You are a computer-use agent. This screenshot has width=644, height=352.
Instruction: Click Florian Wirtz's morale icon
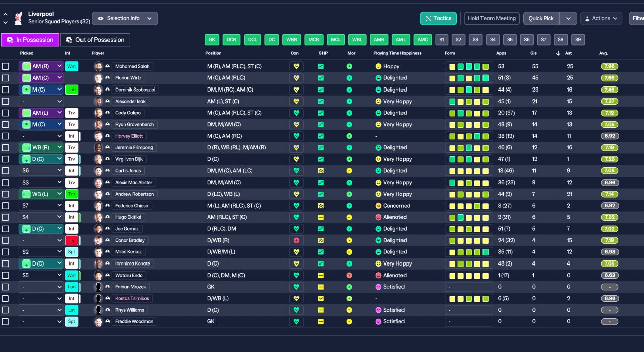pyautogui.click(x=349, y=78)
